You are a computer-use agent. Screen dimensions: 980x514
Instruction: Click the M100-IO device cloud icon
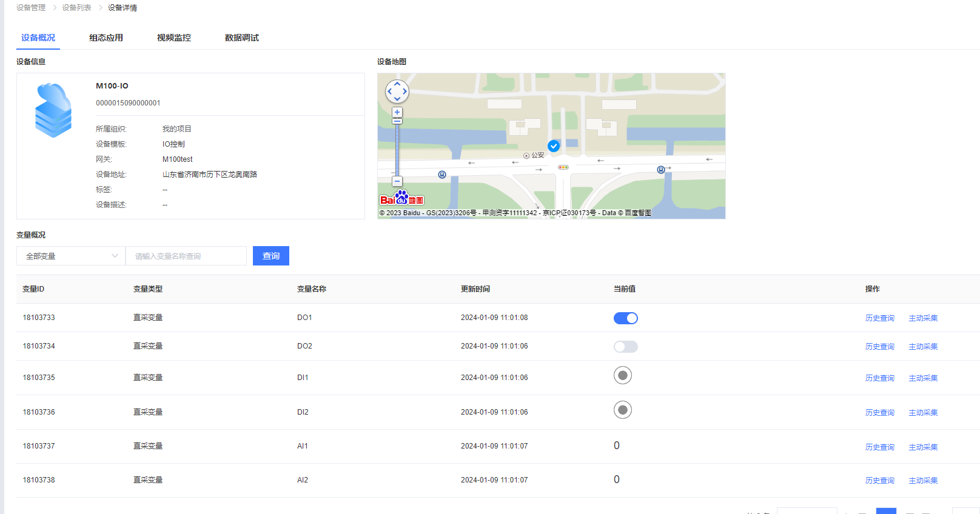53,110
